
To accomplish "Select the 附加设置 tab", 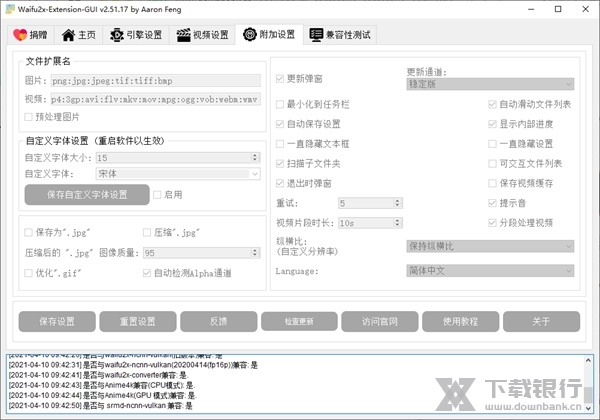I will click(x=269, y=34).
